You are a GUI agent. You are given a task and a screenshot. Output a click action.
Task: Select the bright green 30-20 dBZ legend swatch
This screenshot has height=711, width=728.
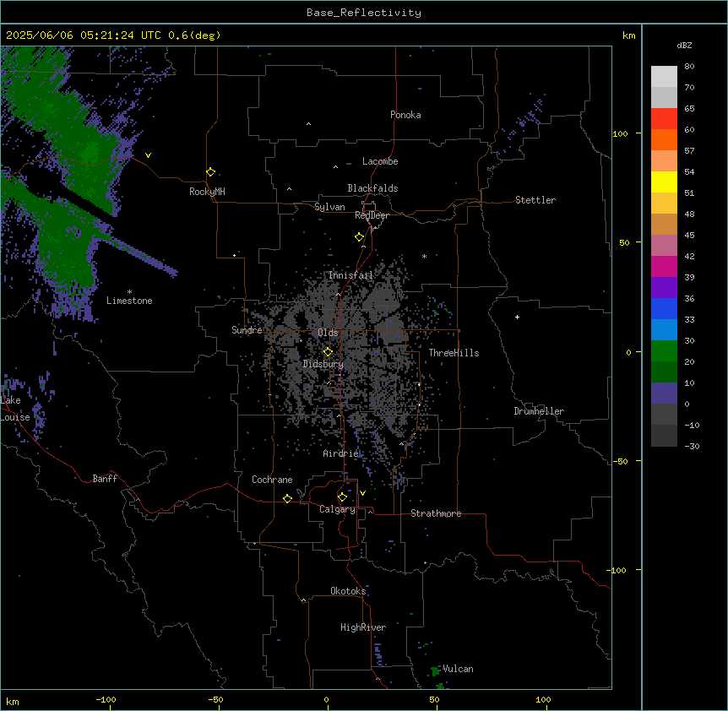point(664,351)
